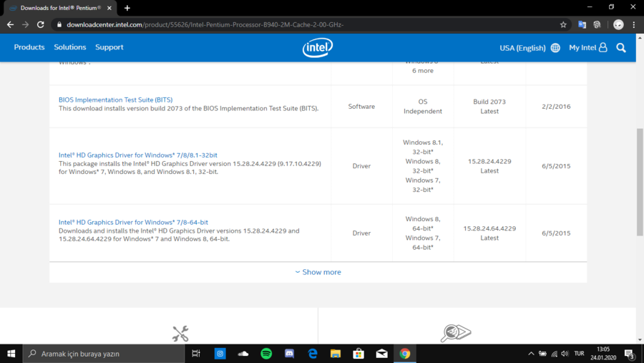Screen dimensions: 644x363
Task: Open the Windows Start menu
Action: coord(11,354)
